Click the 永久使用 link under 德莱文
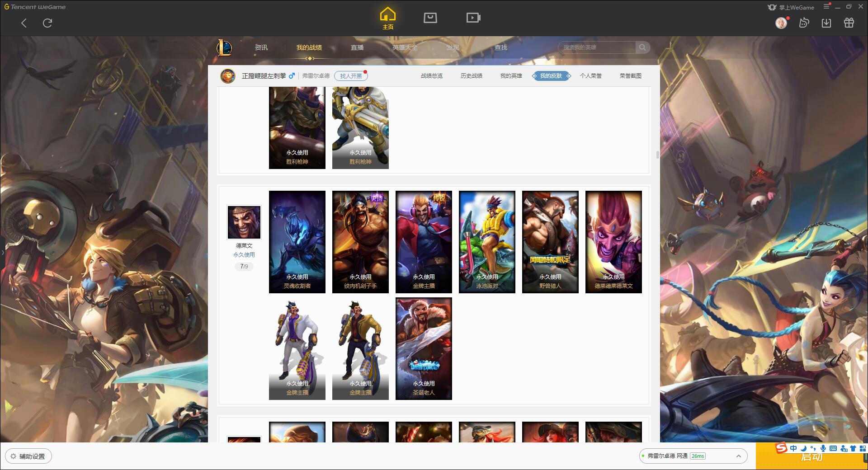Viewport: 868px width, 470px height. click(x=244, y=255)
